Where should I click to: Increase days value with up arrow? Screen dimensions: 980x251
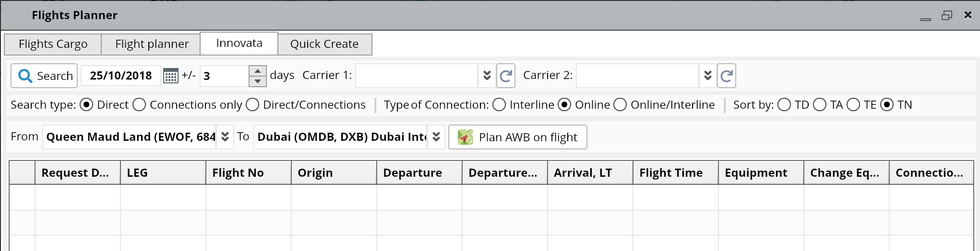pyautogui.click(x=258, y=71)
